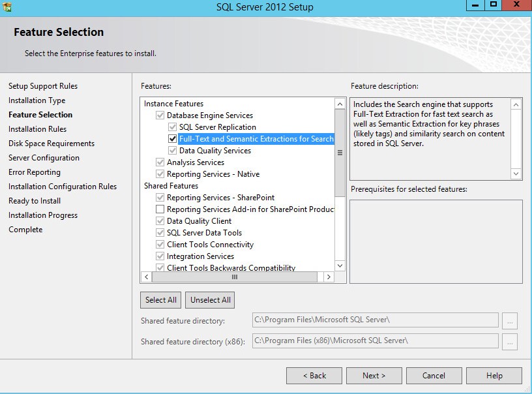Viewport: 532px width, 394px height.
Task: Click the Unselect All button
Action: coord(210,300)
